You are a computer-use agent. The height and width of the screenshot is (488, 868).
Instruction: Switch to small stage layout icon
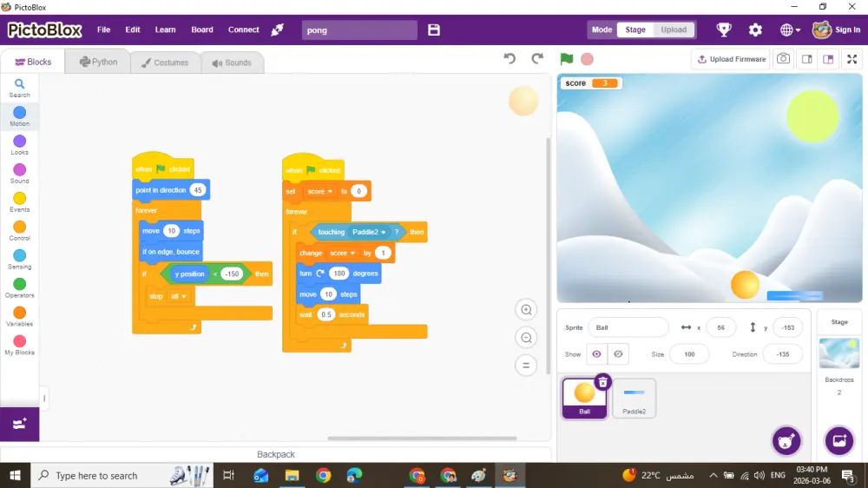click(807, 59)
